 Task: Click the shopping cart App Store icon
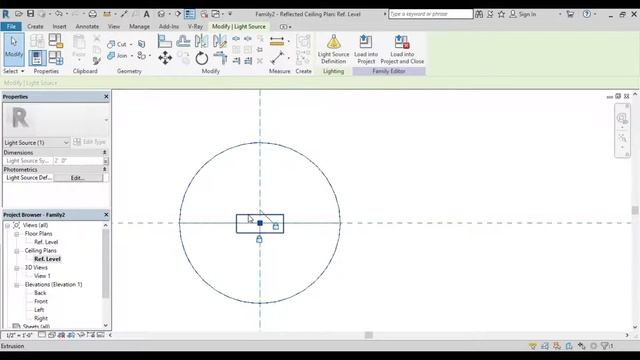tap(570, 14)
